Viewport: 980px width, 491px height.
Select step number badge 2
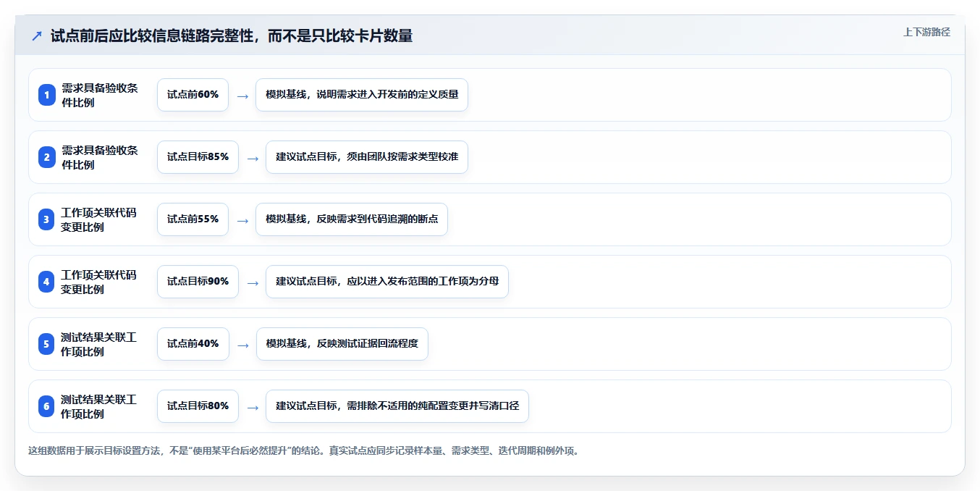point(46,157)
